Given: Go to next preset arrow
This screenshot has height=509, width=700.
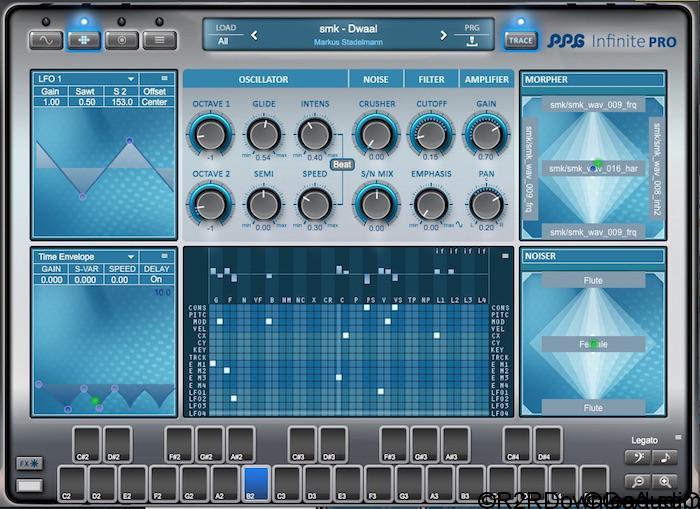Looking at the screenshot, I should click(x=443, y=35).
